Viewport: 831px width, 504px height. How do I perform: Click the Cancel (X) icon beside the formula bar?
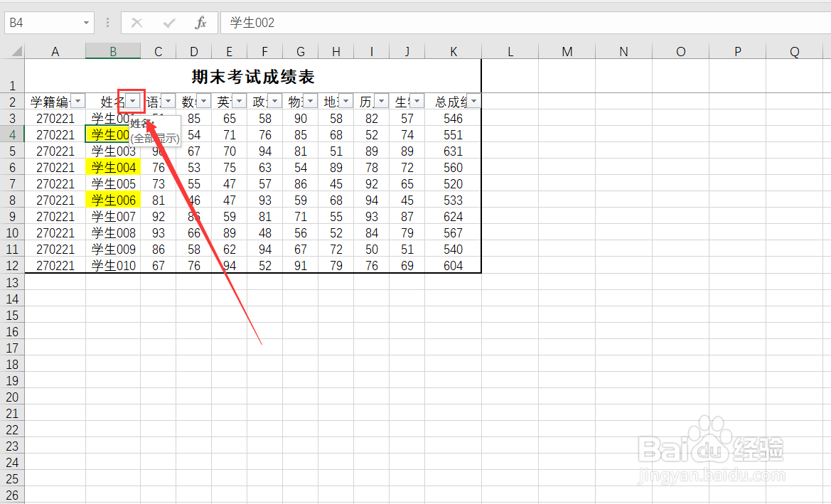(x=136, y=22)
